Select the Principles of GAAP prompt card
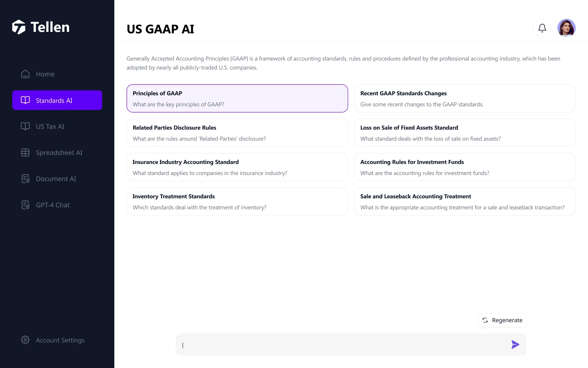588x368 pixels. pyautogui.click(x=237, y=99)
